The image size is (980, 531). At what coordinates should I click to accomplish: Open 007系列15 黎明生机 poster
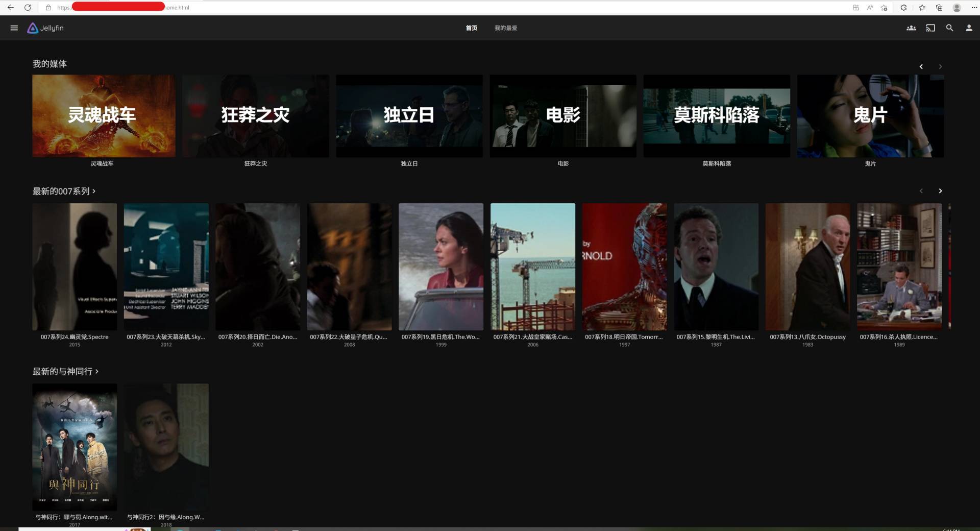[716, 267]
